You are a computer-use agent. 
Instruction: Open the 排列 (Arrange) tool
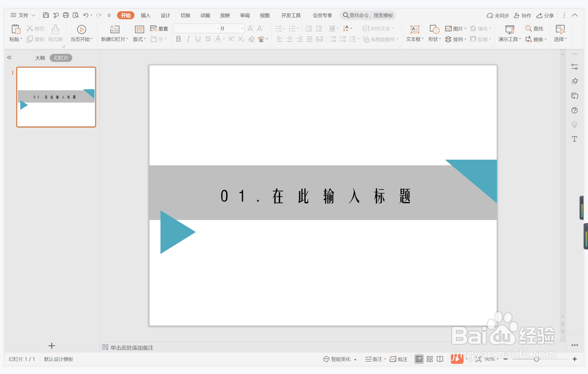(x=456, y=39)
